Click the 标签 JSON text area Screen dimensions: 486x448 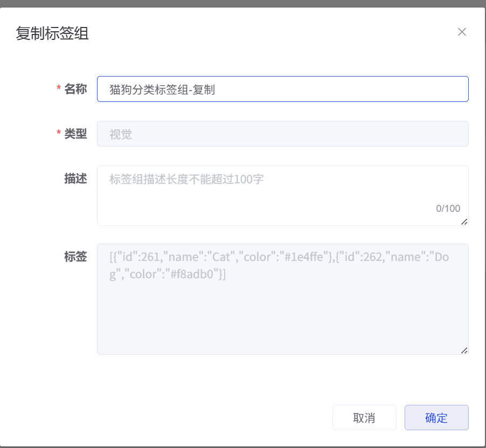(x=282, y=313)
